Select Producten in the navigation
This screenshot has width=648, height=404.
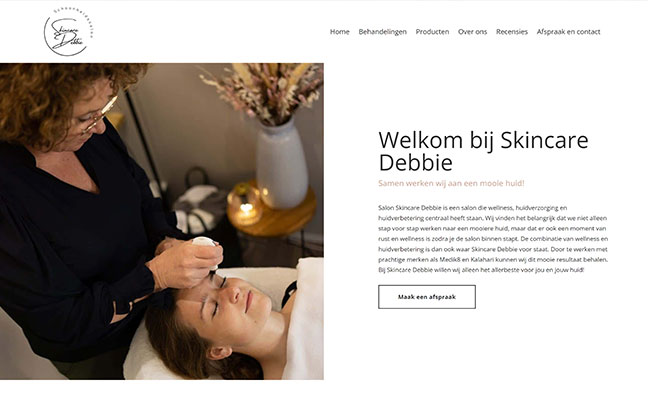[432, 32]
